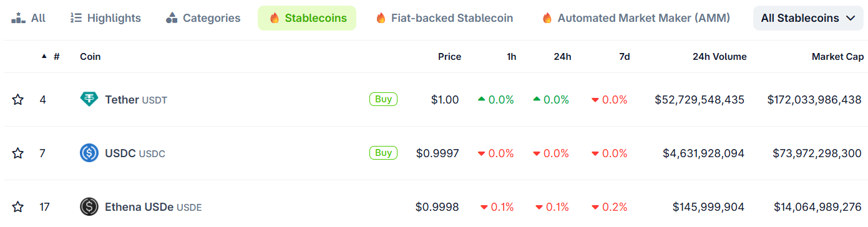Click the Highlights numbered list icon
The height and width of the screenshot is (227, 868).
click(x=76, y=18)
